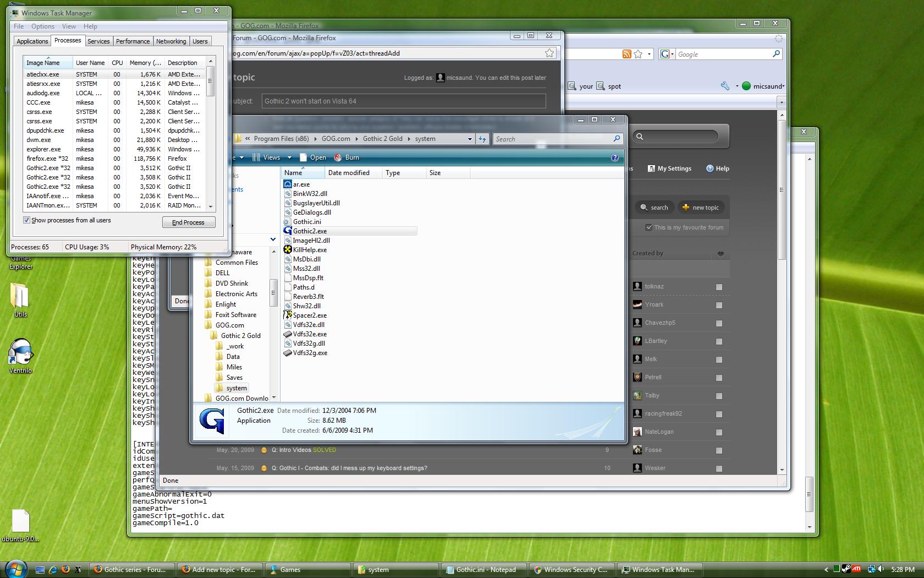924x578 pixels.
Task: Click the wrench tool icon near micsaund
Action: 725,86
